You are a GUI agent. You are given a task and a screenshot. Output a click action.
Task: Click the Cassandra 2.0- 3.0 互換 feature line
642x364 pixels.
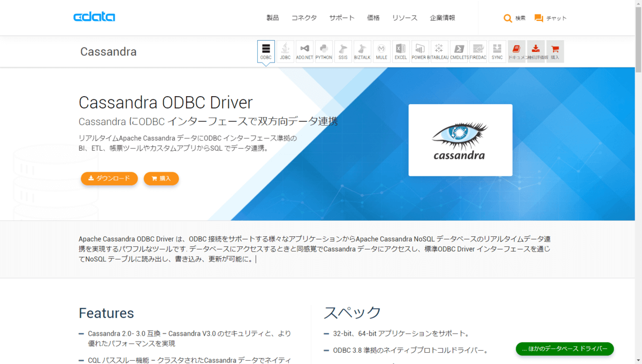(x=190, y=338)
